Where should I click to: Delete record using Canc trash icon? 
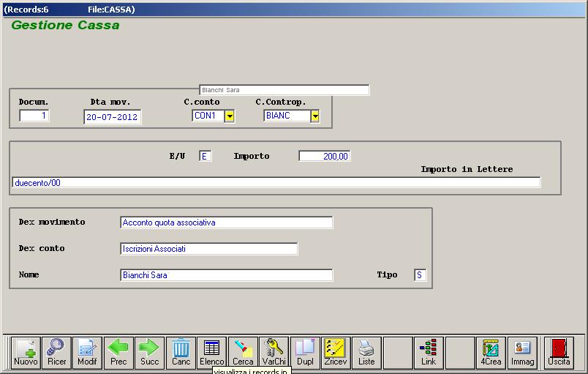click(181, 352)
